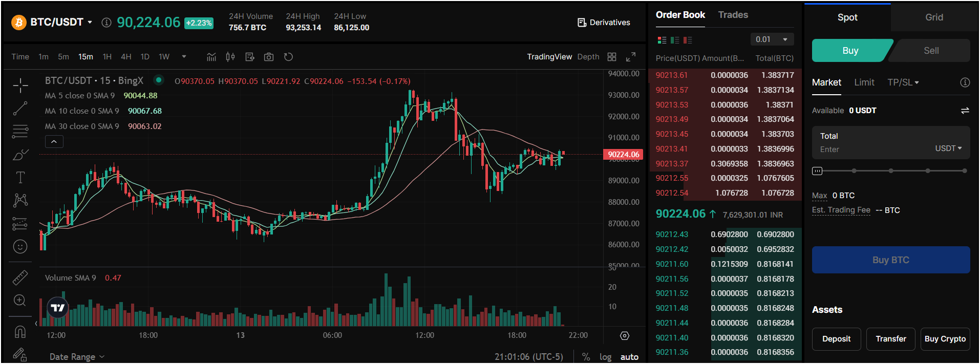The image size is (980, 364).
Task: Open the chart indicators menu
Action: click(211, 57)
